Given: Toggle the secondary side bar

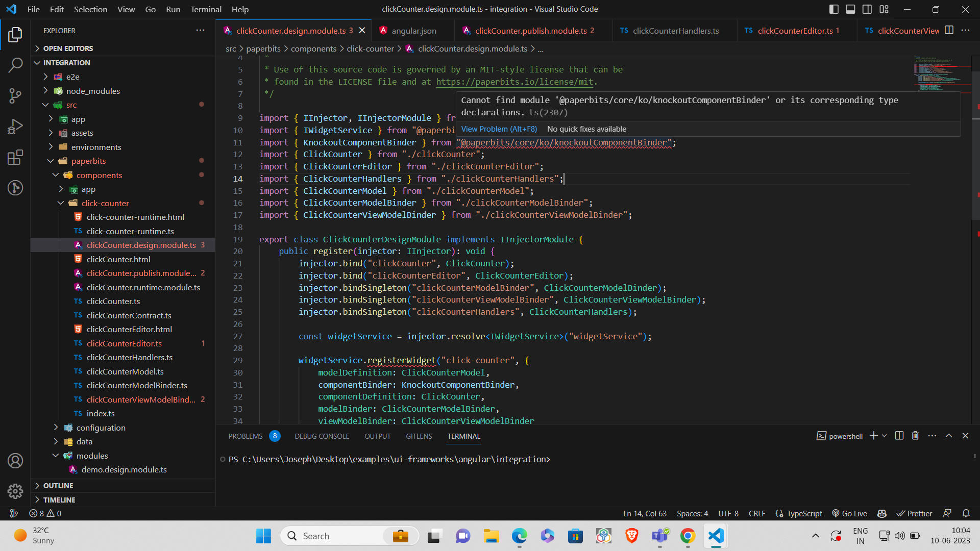Looking at the screenshot, I should pyautogui.click(x=867, y=9).
